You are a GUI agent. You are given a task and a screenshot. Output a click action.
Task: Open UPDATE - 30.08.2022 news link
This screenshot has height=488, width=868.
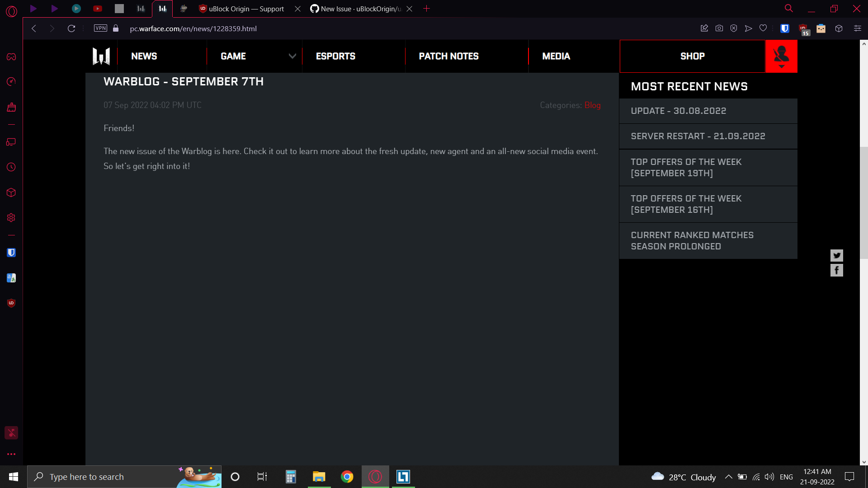click(x=678, y=111)
